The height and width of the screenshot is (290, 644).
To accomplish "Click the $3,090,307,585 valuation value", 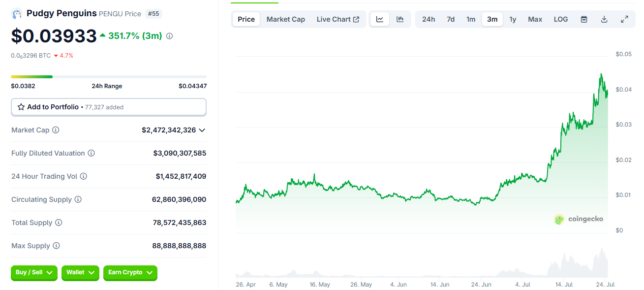I will pyautogui.click(x=180, y=153).
